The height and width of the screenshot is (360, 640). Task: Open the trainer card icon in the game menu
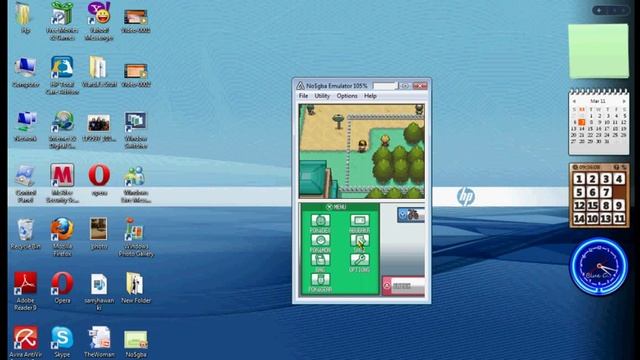pyautogui.click(x=360, y=220)
